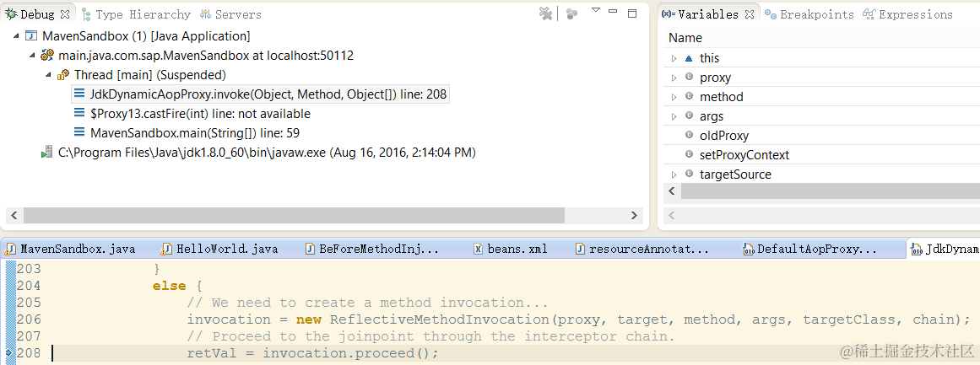Image resolution: width=980 pixels, height=365 pixels.
Task: Click the instruction pointer arrow at line 208
Action: [8, 354]
